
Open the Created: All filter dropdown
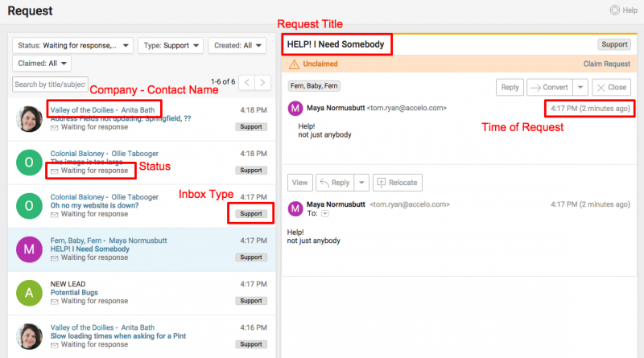[x=237, y=46]
